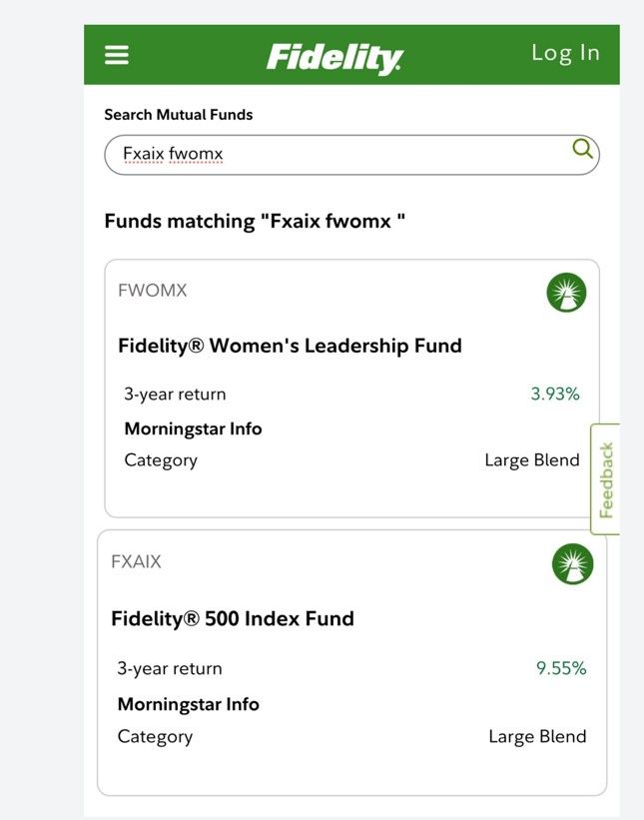Open Fidelity Women's Leadership Fund title
The image size is (644, 820).
(x=291, y=346)
